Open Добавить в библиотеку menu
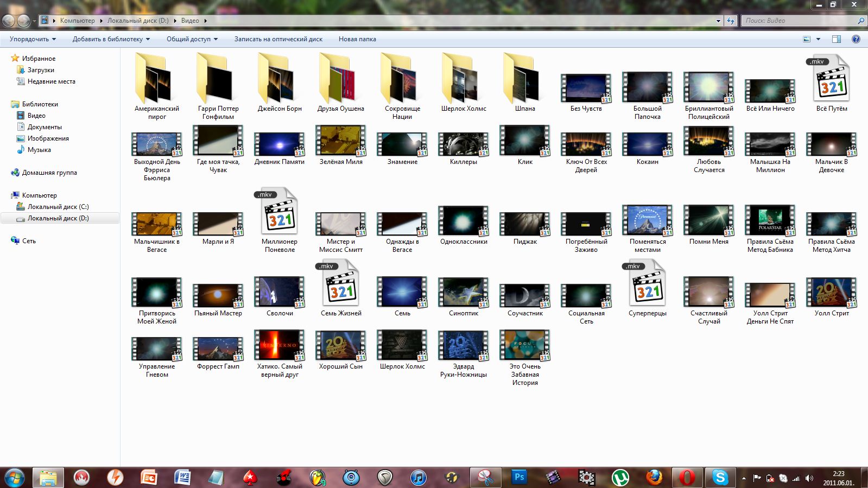Image resolution: width=868 pixels, height=488 pixels. click(111, 39)
